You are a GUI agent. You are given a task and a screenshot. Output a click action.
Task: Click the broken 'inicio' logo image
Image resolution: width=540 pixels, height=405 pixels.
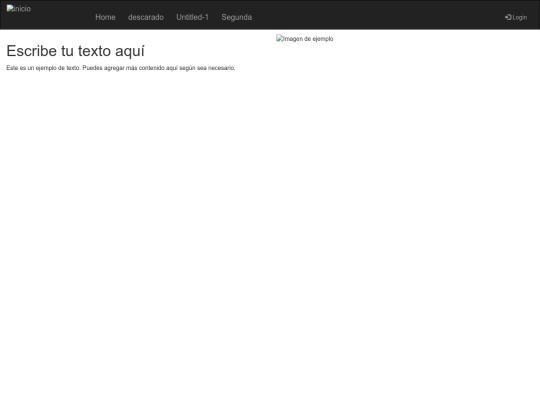(x=19, y=9)
